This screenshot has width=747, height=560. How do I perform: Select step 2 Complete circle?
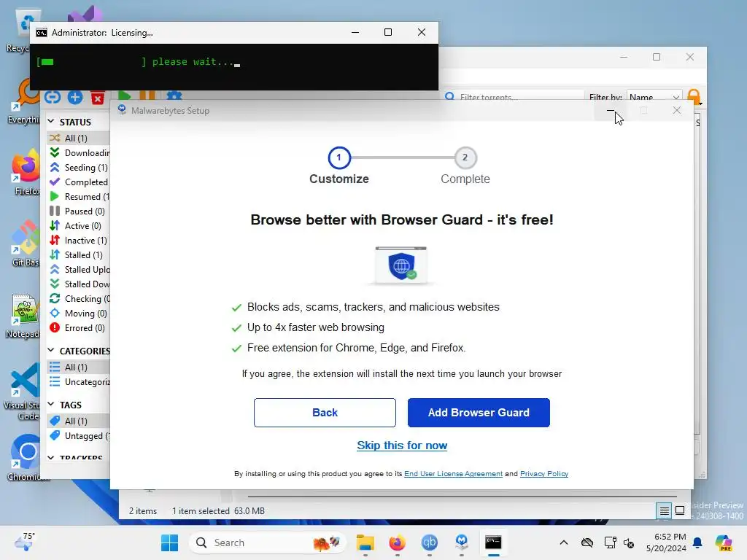coord(465,157)
